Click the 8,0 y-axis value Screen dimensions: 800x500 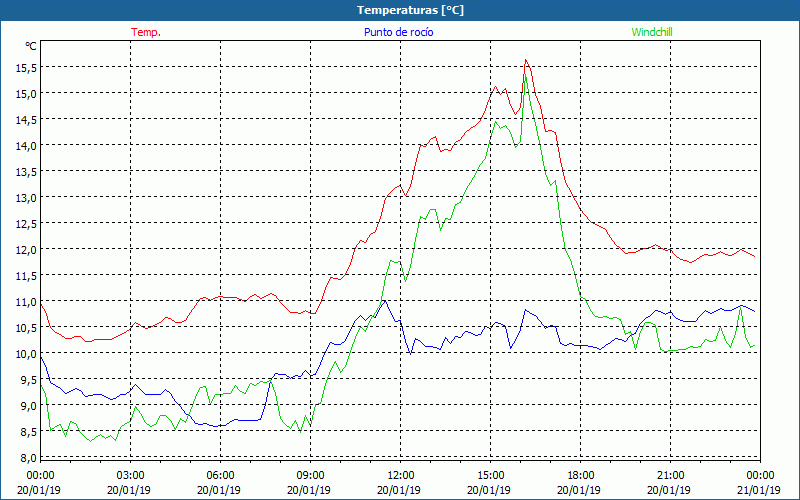[x=28, y=458]
